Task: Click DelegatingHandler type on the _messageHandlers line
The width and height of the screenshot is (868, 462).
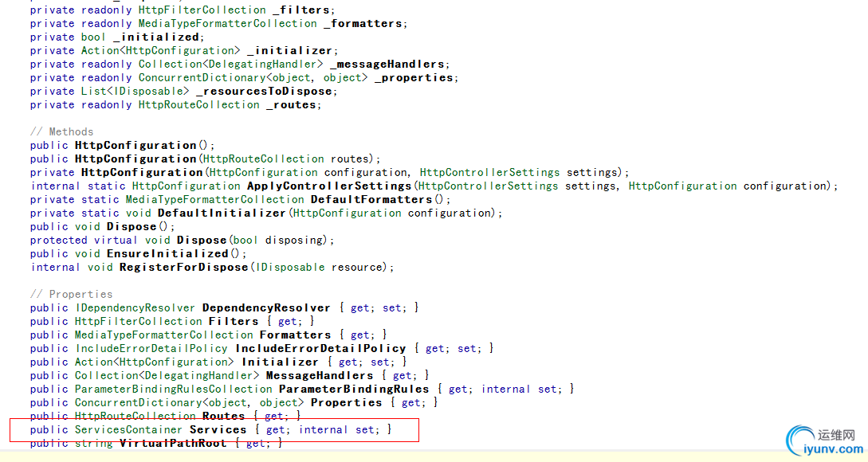Action: 262,65
